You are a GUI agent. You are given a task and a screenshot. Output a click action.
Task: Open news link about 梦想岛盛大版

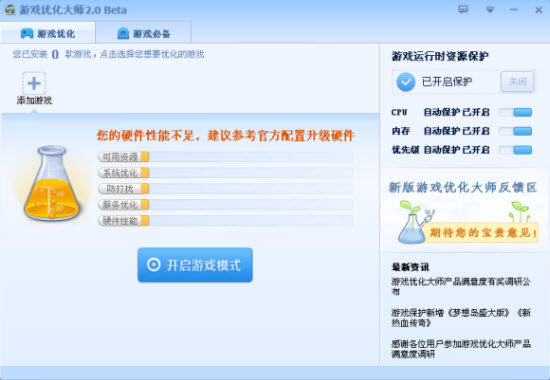[461, 318]
